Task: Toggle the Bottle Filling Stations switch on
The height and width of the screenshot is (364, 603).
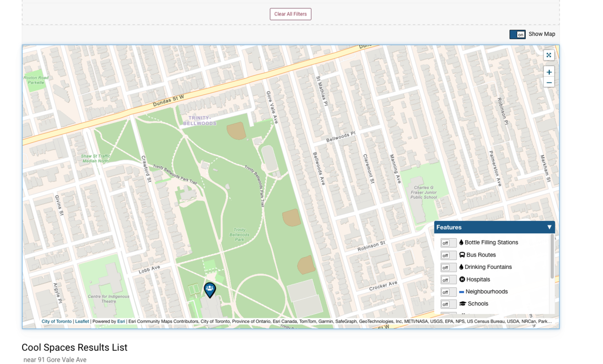Action: [448, 243]
